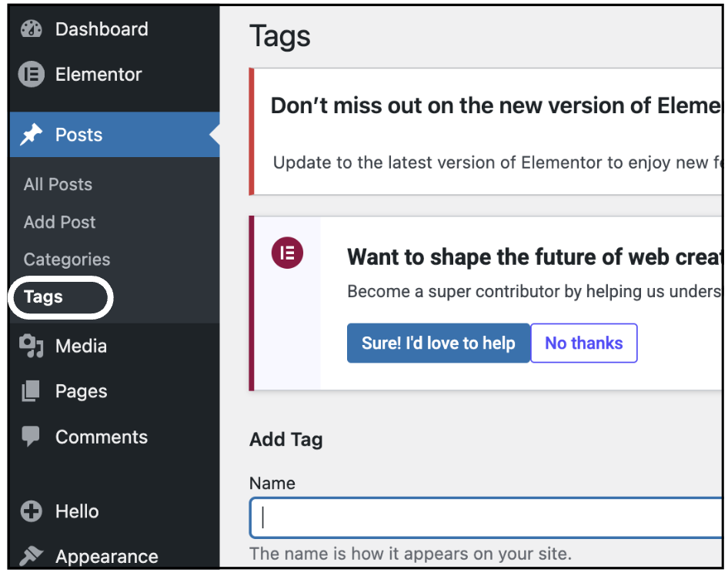Click the Posts pushpin icon
This screenshot has height=576, width=728.
(31, 135)
